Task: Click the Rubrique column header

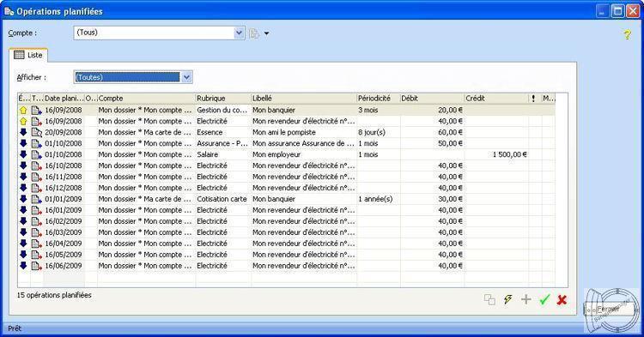Action: point(223,99)
